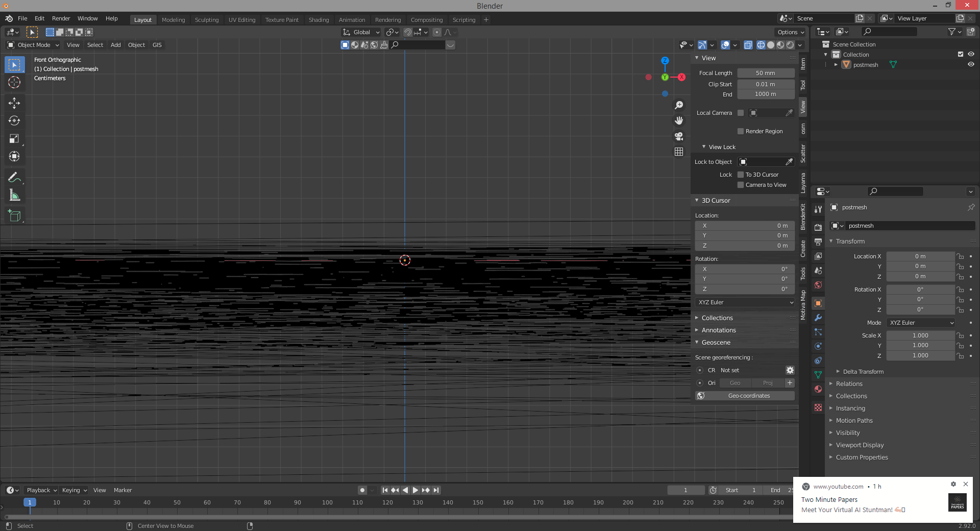Screen dimensions: 980x531
Task: Switch viewport to Rendered shading mode
Action: coord(790,45)
